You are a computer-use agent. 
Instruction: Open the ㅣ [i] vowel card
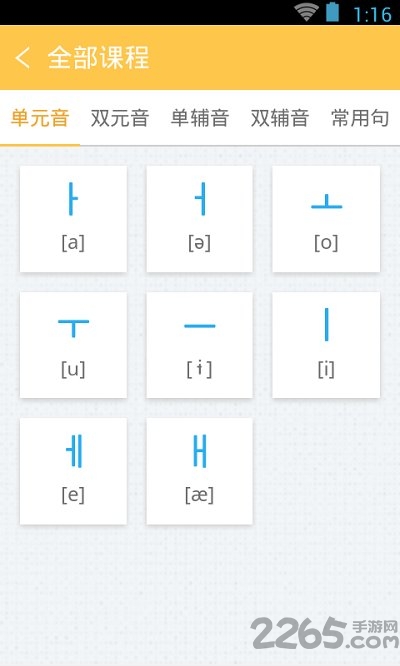point(326,345)
